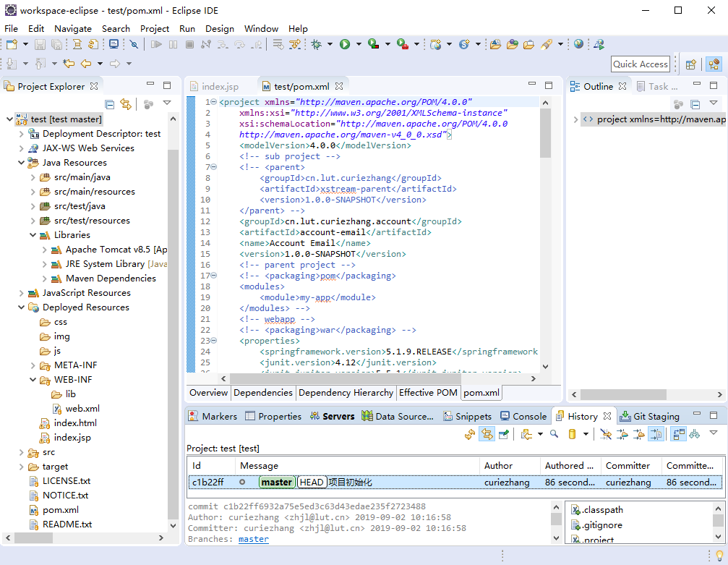Select web.xml in the Project Explorer
Image resolution: width=728 pixels, height=565 pixels.
click(x=82, y=409)
